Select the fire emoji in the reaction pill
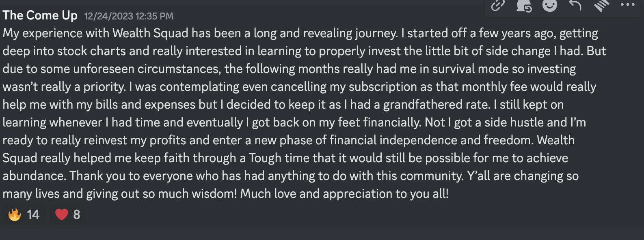Screen dimensions: 644x240 [15, 214]
